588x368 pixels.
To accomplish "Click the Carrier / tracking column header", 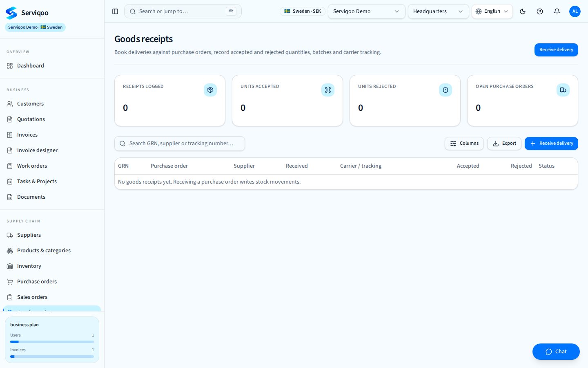I will point(361,166).
